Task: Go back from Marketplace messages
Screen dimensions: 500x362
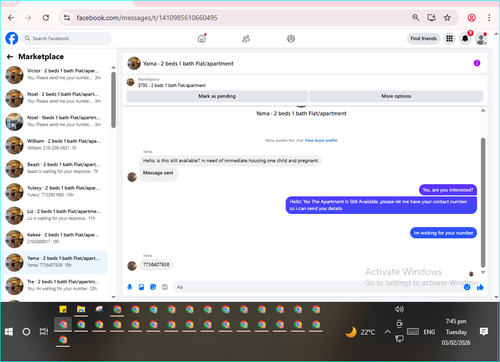Action: [x=10, y=57]
